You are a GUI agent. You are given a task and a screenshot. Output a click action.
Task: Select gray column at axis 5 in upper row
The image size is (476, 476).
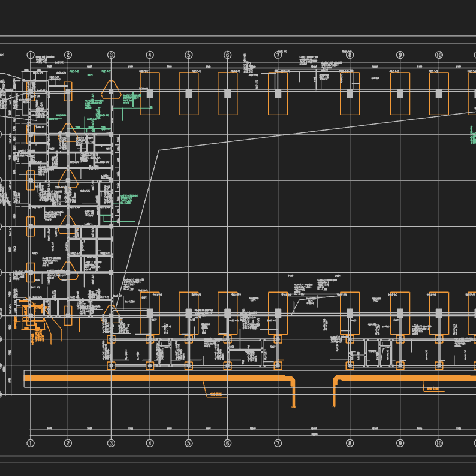[x=189, y=94]
